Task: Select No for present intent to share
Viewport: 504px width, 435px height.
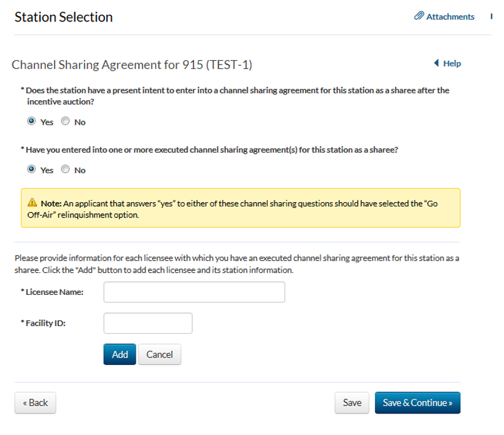Action: point(66,122)
